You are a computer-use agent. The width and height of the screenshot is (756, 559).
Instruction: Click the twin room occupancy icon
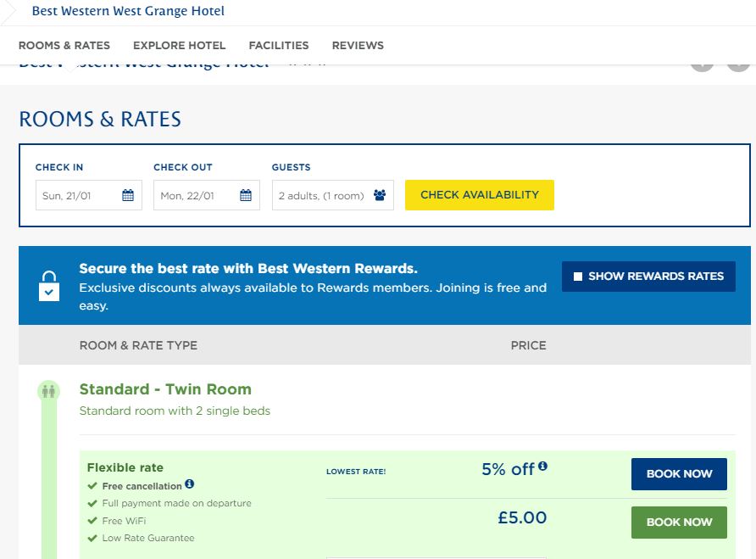coord(48,390)
